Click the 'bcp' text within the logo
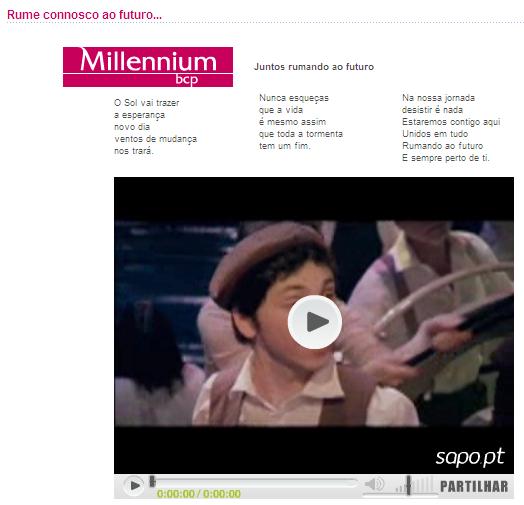The image size is (524, 505). pos(187,80)
